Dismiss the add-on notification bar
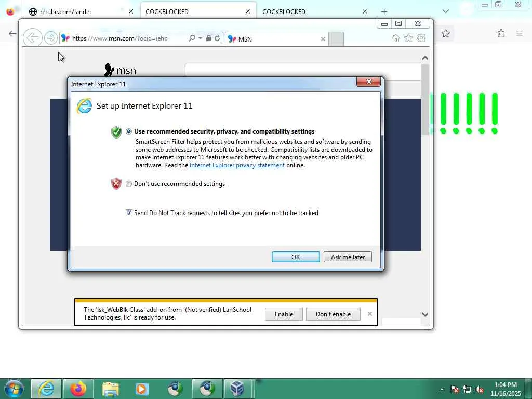The width and height of the screenshot is (532, 399). click(x=370, y=314)
